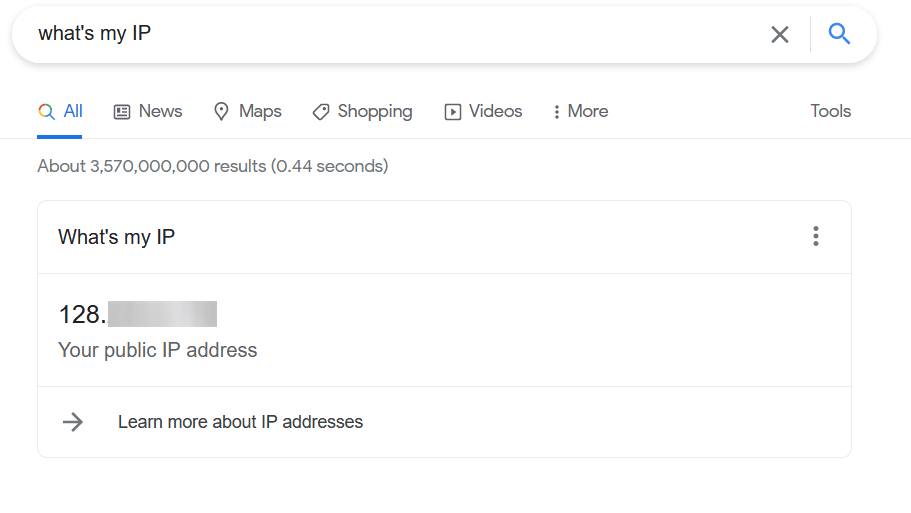Clear the search box with the X icon
Image resolution: width=911 pixels, height=513 pixels.
click(780, 34)
